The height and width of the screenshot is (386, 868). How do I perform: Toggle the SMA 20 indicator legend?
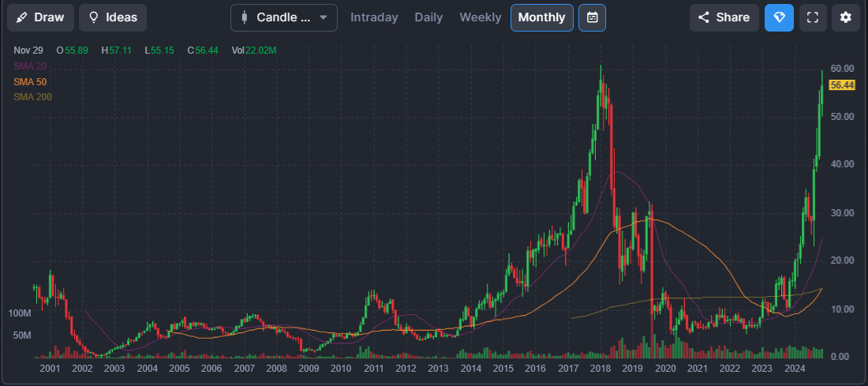pos(30,66)
